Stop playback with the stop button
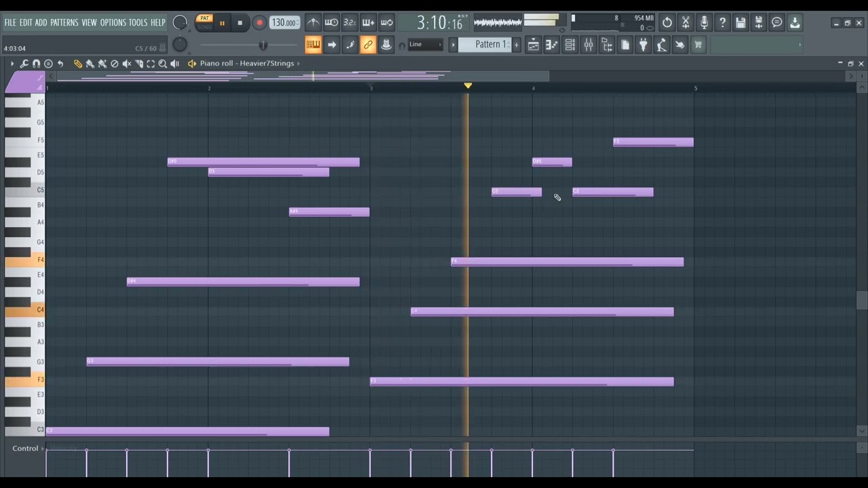Image resolution: width=868 pixels, height=488 pixels. point(240,23)
